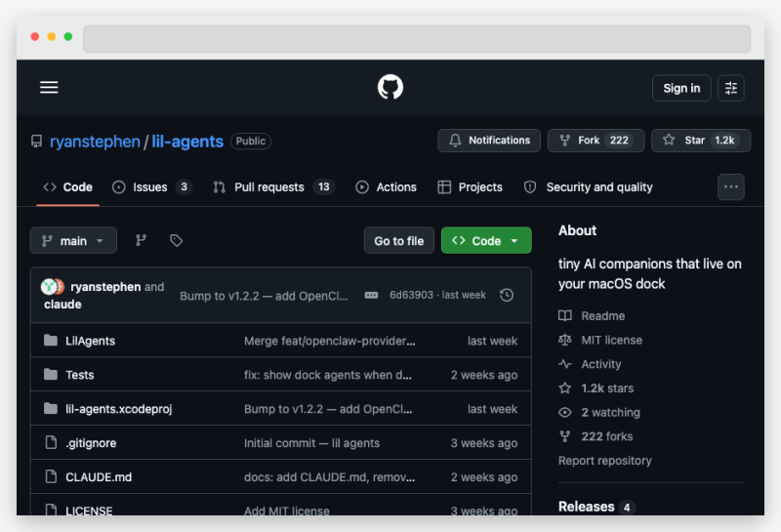
Task: Click the ryanstephen avatar image
Action: [49, 287]
